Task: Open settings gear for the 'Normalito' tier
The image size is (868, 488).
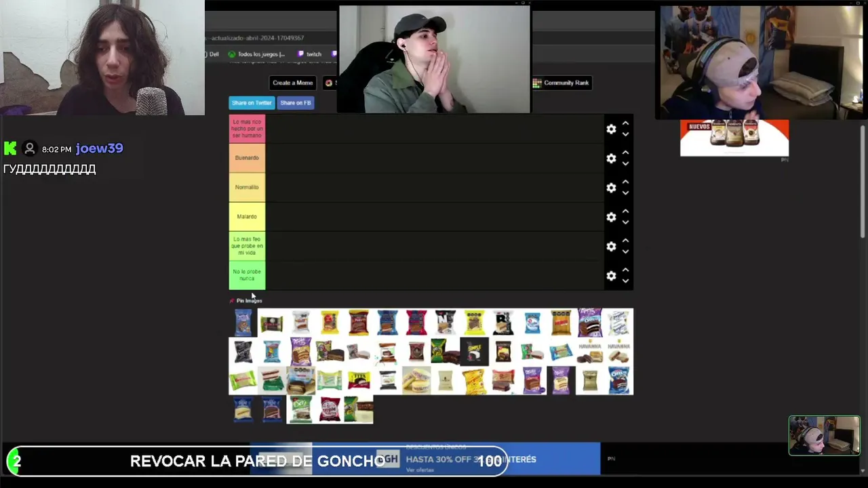Action: point(611,188)
